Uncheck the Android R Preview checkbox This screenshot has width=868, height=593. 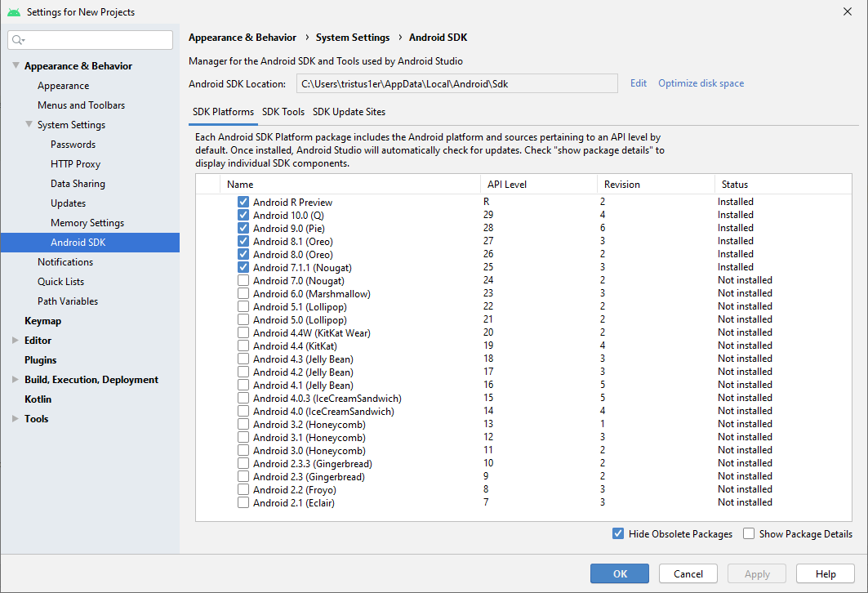243,202
